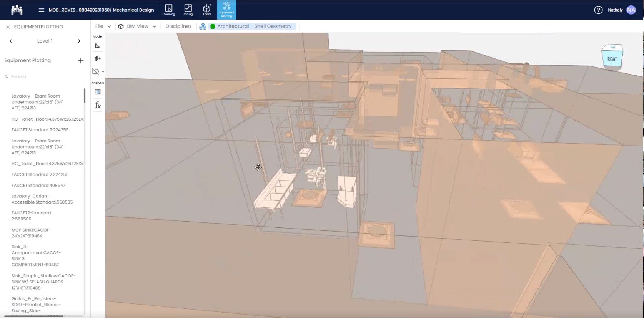Open the help question mark icon
The height and width of the screenshot is (318, 644).
coord(598,10)
